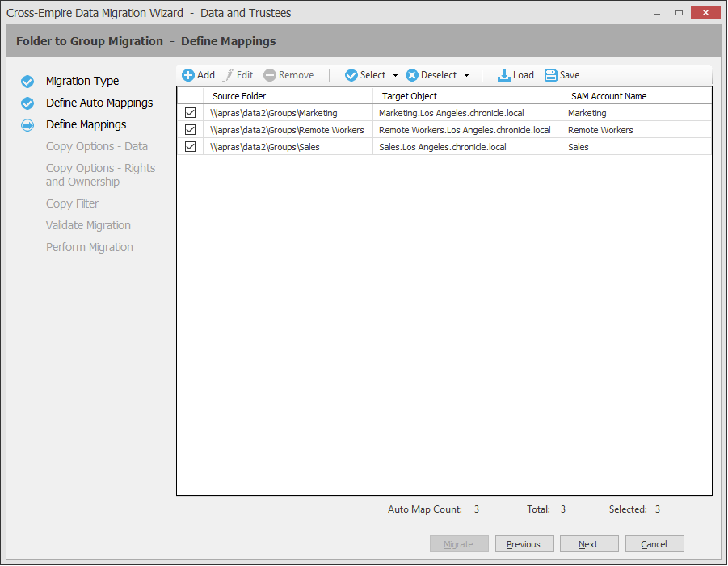
Task: Save mappings using the Save disk icon
Action: [x=551, y=75]
